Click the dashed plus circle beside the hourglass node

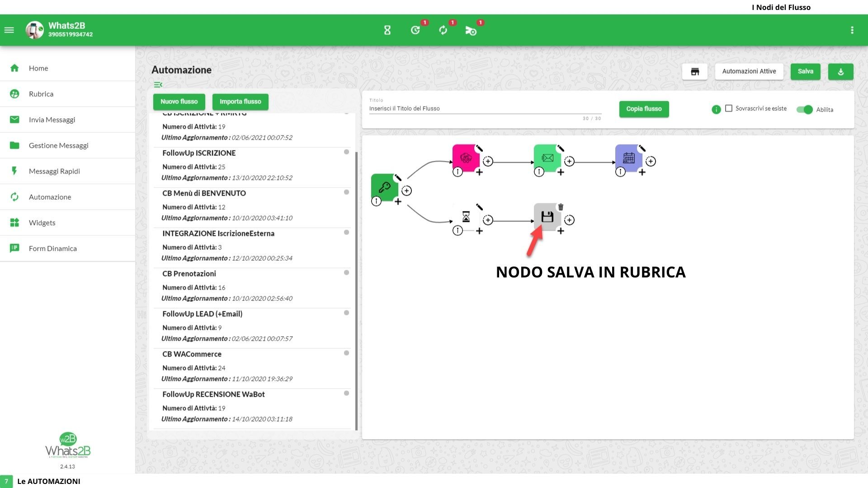pos(488,220)
